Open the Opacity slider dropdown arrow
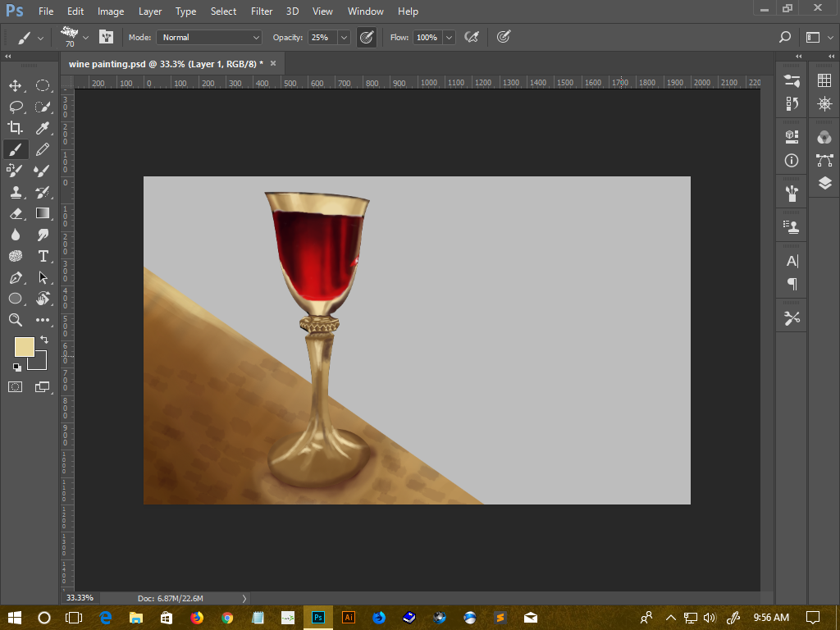This screenshot has height=630, width=840. [x=344, y=37]
